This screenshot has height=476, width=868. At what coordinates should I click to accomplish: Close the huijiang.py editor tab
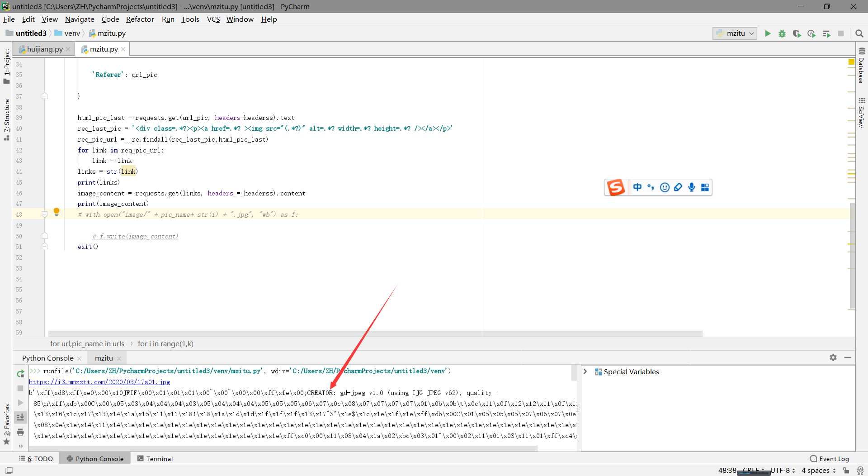pos(68,49)
